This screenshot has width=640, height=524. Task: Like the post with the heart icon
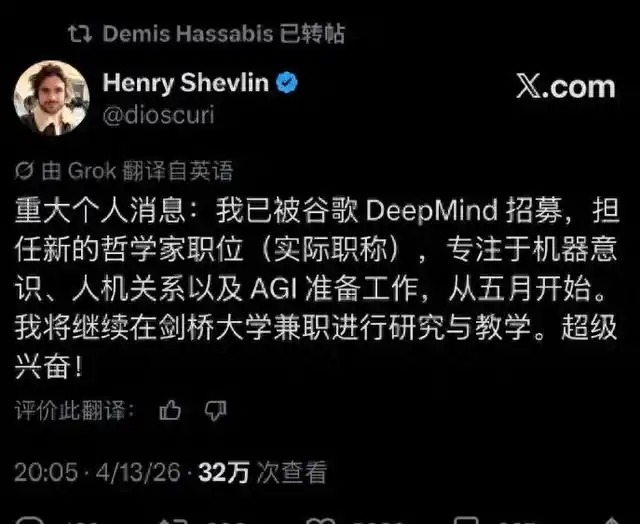point(321,521)
